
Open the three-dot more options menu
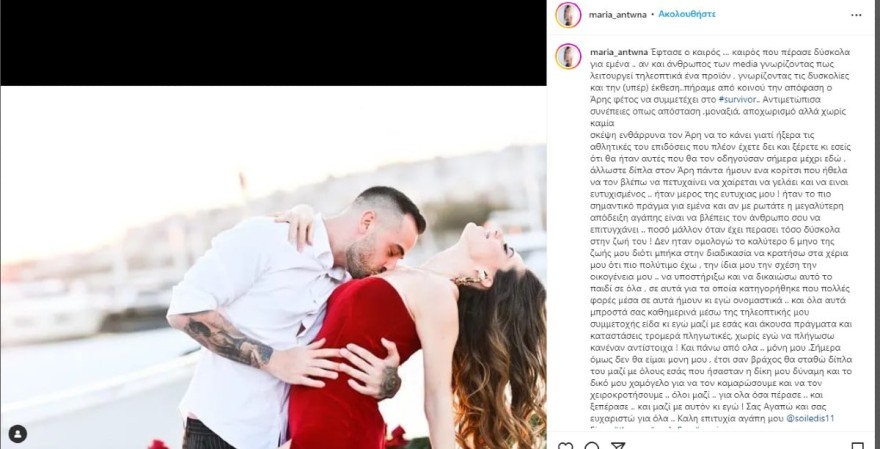click(856, 15)
